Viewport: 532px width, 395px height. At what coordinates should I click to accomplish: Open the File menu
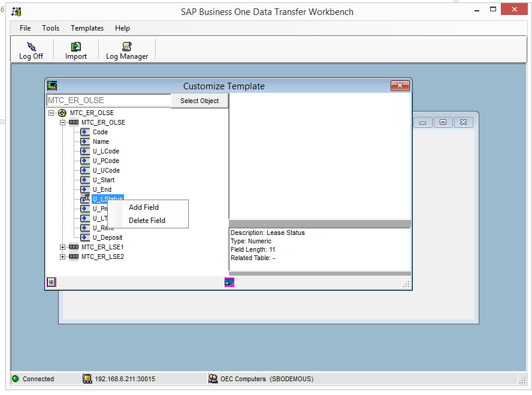coord(25,28)
